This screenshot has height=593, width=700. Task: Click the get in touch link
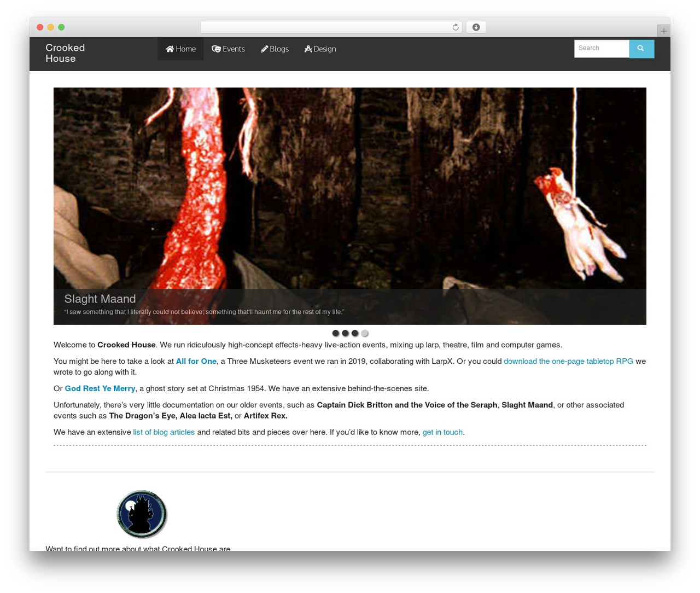[442, 433]
